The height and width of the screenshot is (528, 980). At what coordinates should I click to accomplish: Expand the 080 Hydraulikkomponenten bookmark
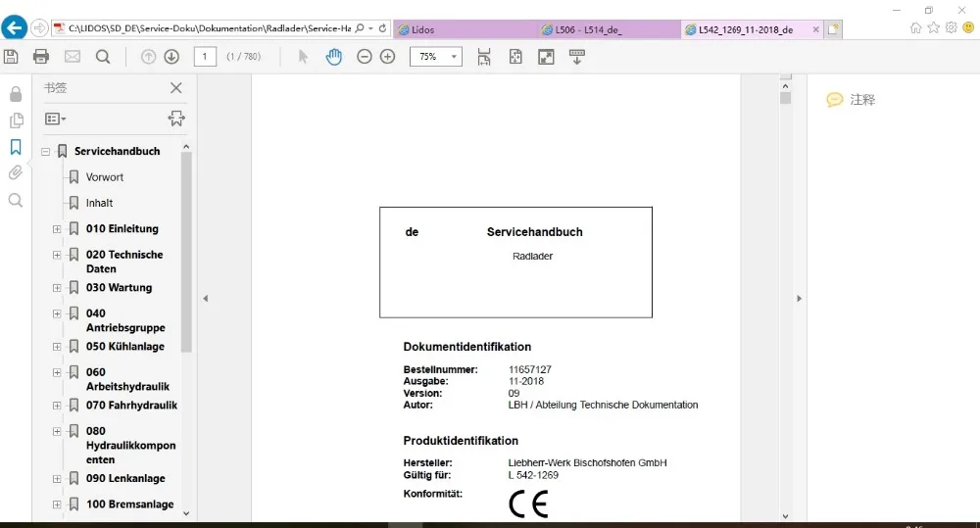[x=57, y=431]
